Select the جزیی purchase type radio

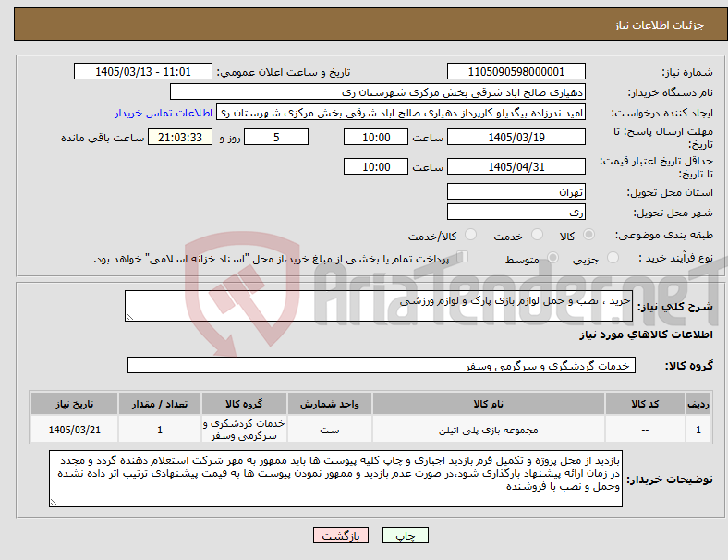613,258
